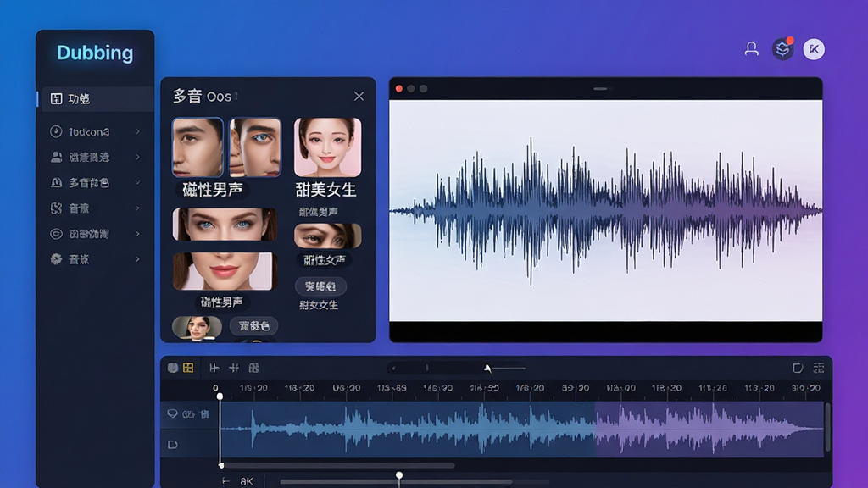Click the playhead handle at time 0
The image size is (868, 488).
click(x=220, y=396)
